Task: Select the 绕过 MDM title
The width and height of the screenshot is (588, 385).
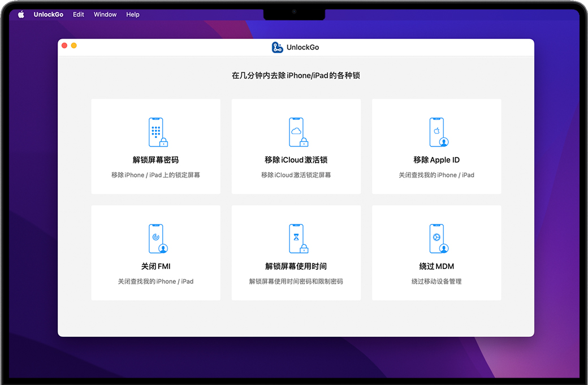Action: (436, 266)
